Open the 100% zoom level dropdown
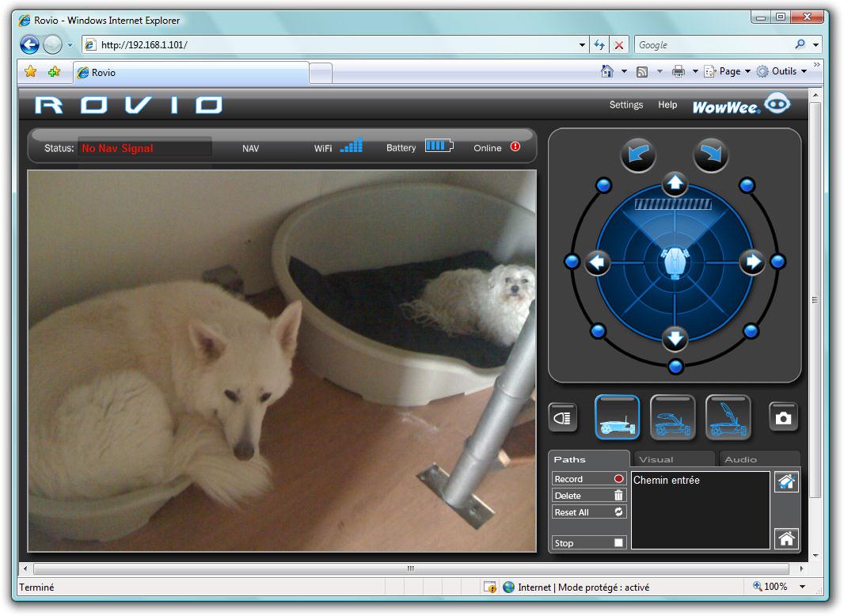Viewport: 844px width, 616px height. tap(802, 587)
